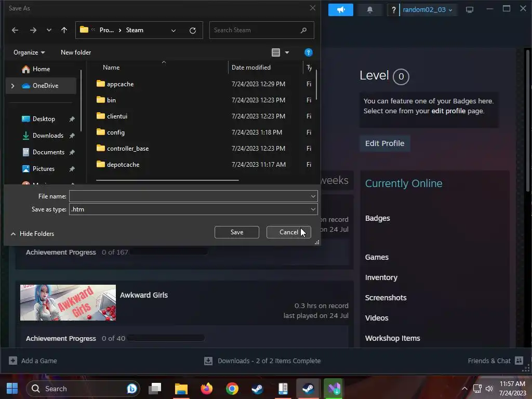Select Home in navigation pane
The height and width of the screenshot is (399, 532).
tap(41, 69)
